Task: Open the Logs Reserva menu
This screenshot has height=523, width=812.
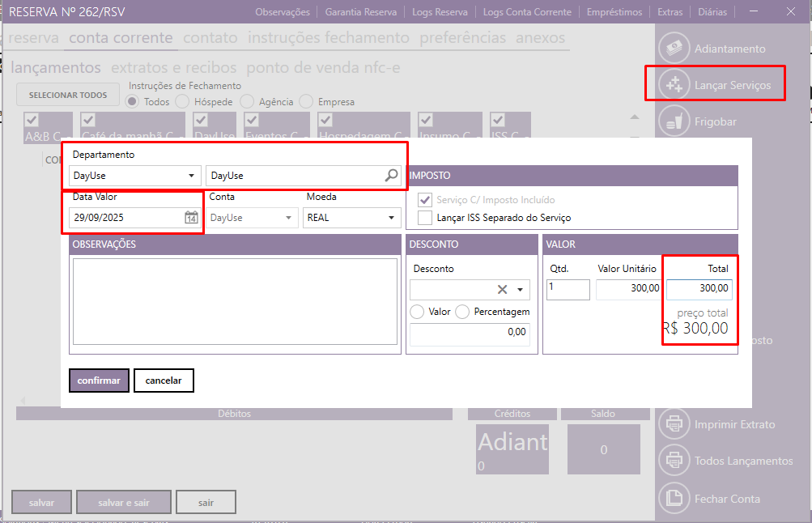Action: (440, 12)
